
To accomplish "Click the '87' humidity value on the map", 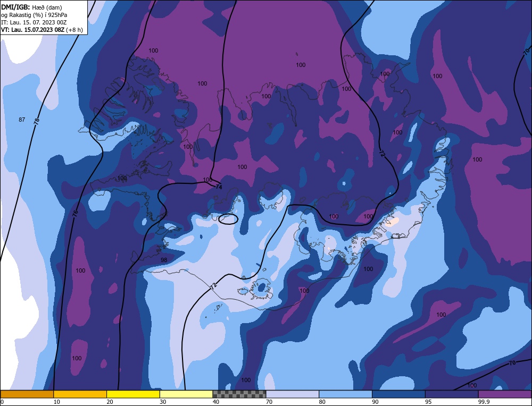I will 22,120.
